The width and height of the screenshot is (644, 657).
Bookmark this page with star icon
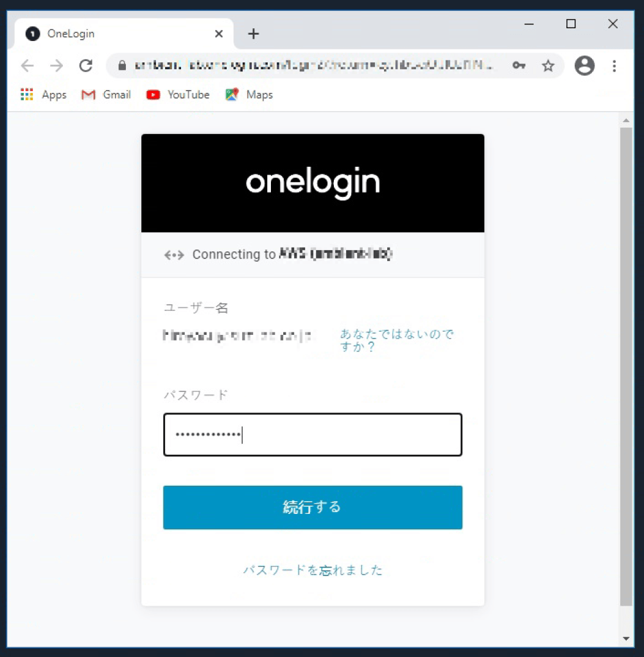(548, 66)
